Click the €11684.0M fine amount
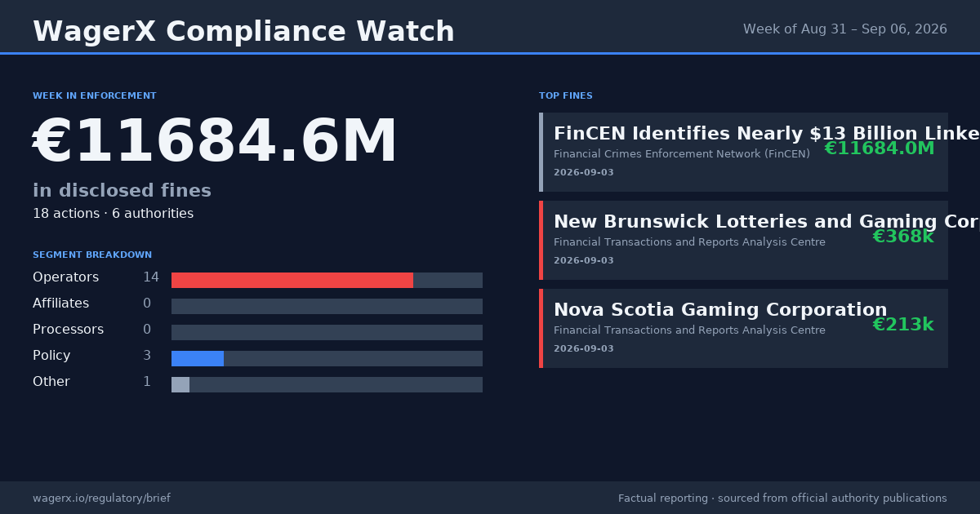Screen dimensions: 980x514 (x=879, y=148)
